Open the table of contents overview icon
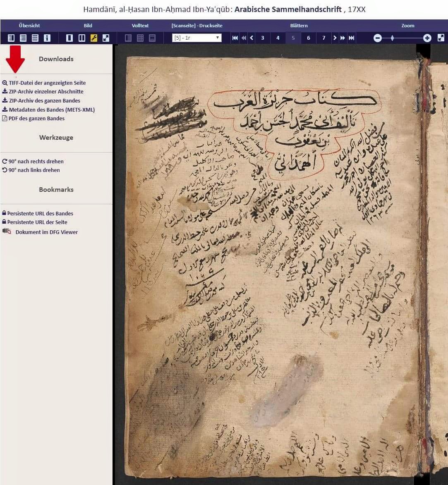This screenshot has height=485, width=448. click(11, 38)
